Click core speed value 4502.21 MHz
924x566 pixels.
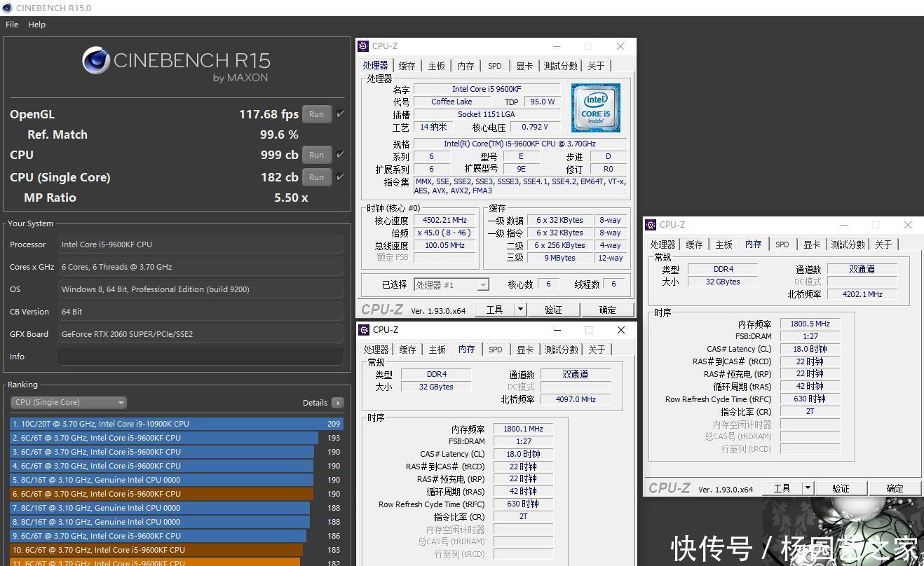tap(444, 220)
